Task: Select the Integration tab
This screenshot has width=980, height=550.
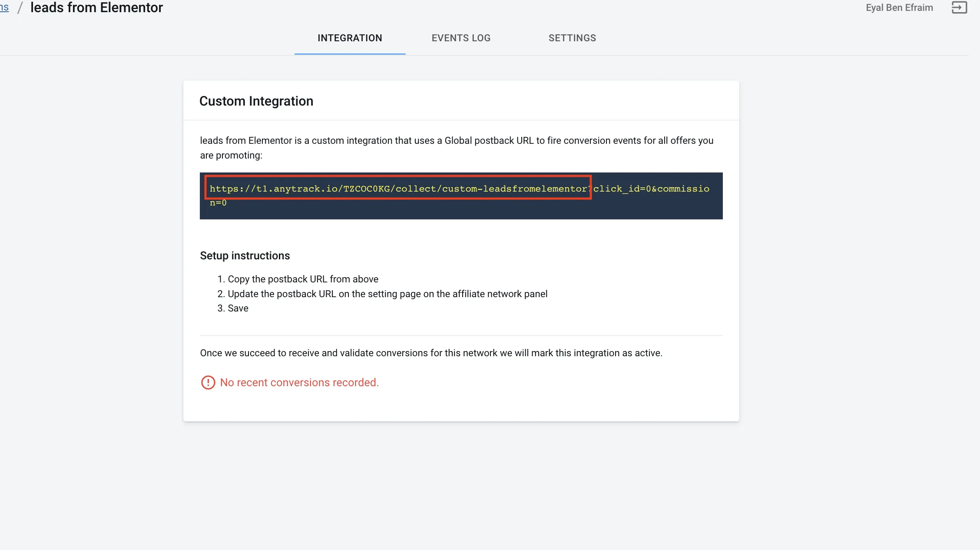Action: (x=350, y=38)
